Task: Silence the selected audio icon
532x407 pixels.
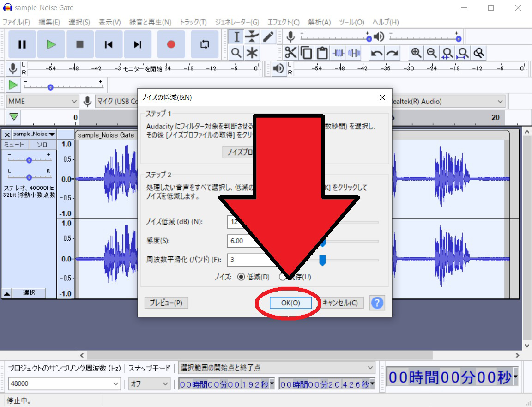Action: 354,53
